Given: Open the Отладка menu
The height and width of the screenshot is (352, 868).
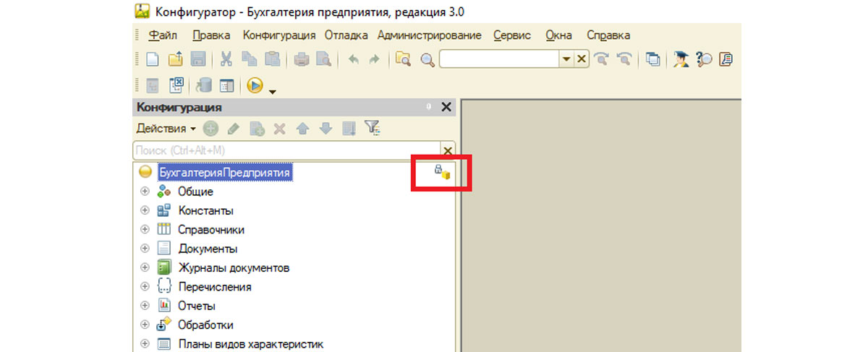Looking at the screenshot, I should (346, 35).
